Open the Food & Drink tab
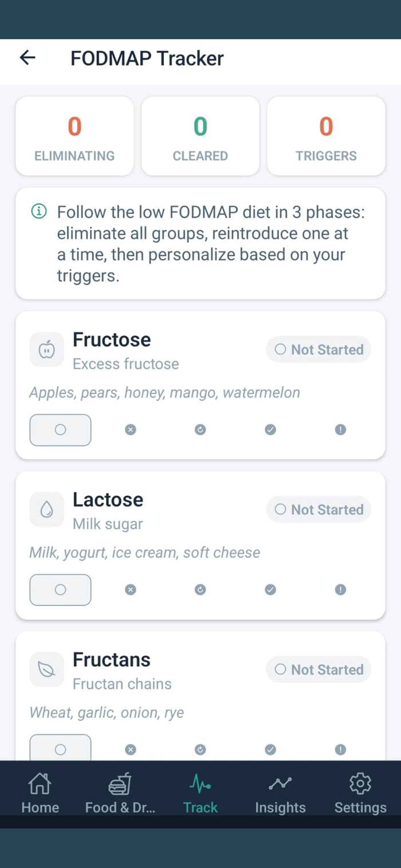Screen dimensions: 401x868 120,793
